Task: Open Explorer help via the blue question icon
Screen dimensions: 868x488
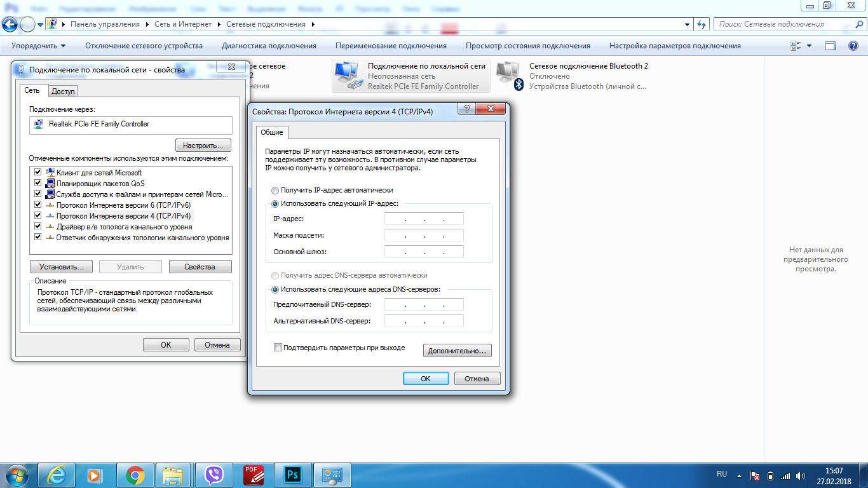Action: click(853, 46)
